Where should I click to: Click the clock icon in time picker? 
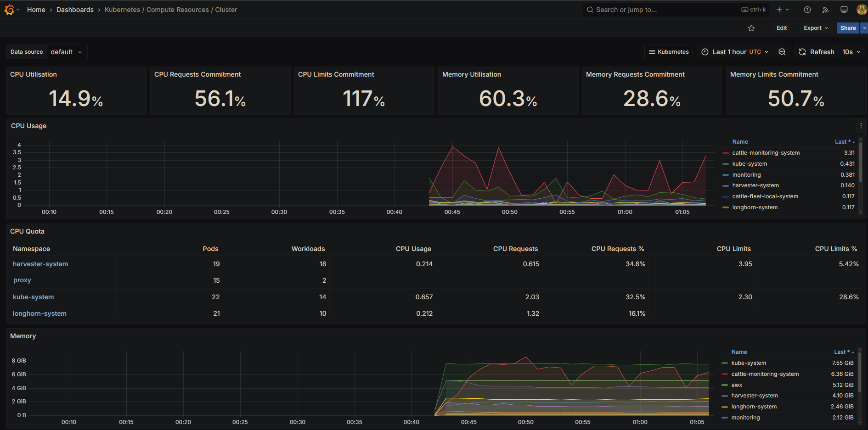click(705, 52)
